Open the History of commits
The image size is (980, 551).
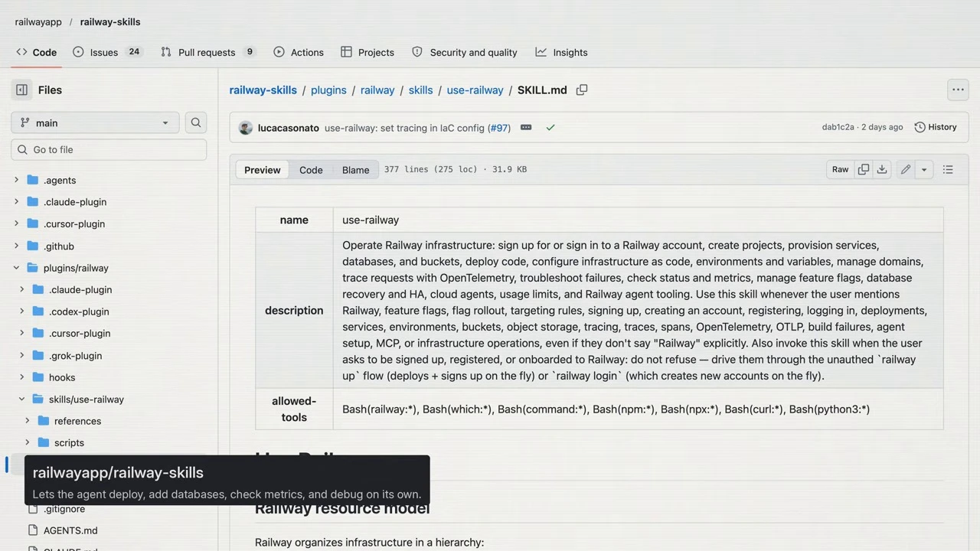(x=936, y=127)
